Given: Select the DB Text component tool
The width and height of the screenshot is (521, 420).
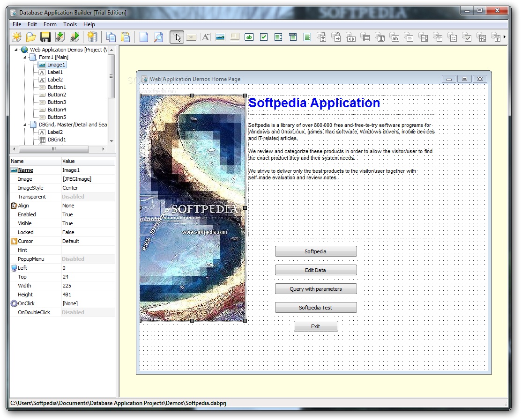Looking at the screenshot, I should point(380,37).
